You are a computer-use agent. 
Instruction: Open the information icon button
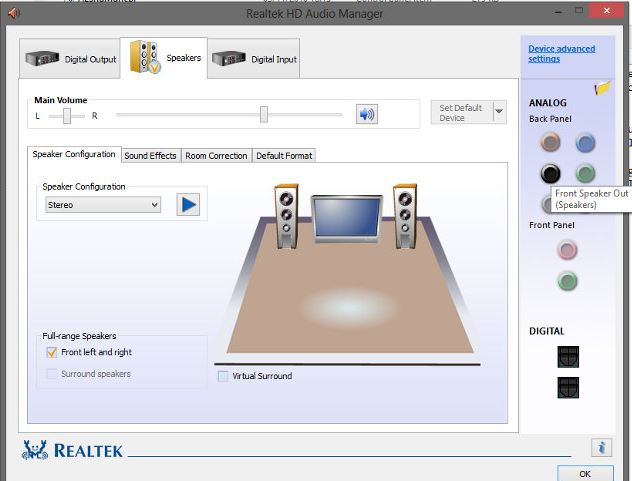601,447
